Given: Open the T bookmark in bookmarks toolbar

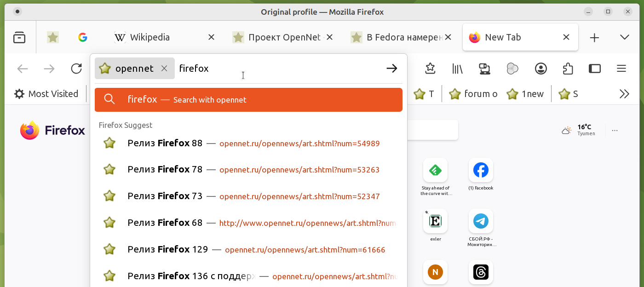Looking at the screenshot, I should coord(424,94).
